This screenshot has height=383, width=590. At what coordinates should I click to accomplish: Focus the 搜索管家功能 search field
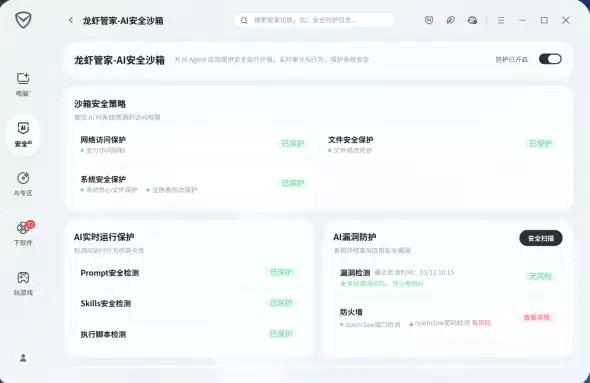(314, 20)
